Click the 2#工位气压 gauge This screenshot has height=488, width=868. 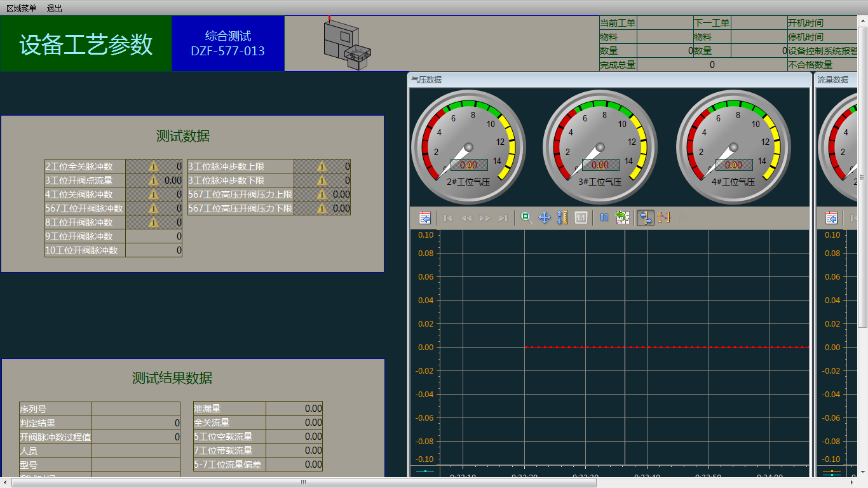(x=469, y=147)
